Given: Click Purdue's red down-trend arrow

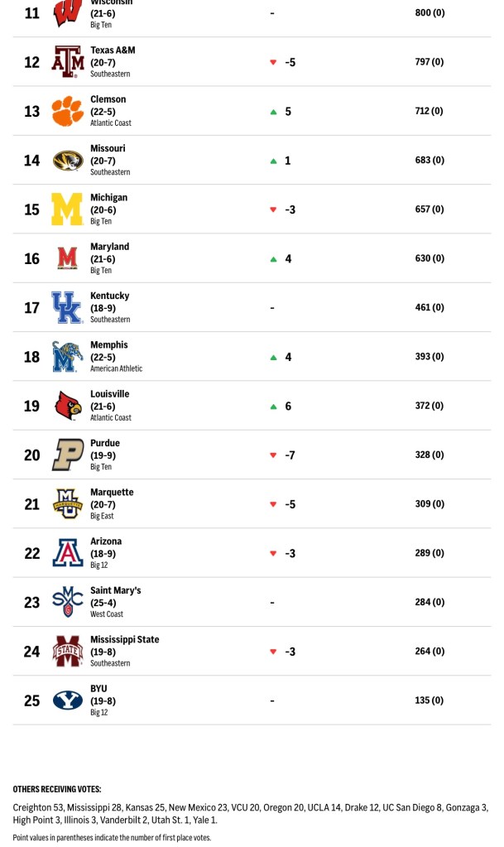Looking at the screenshot, I should pos(273,455).
